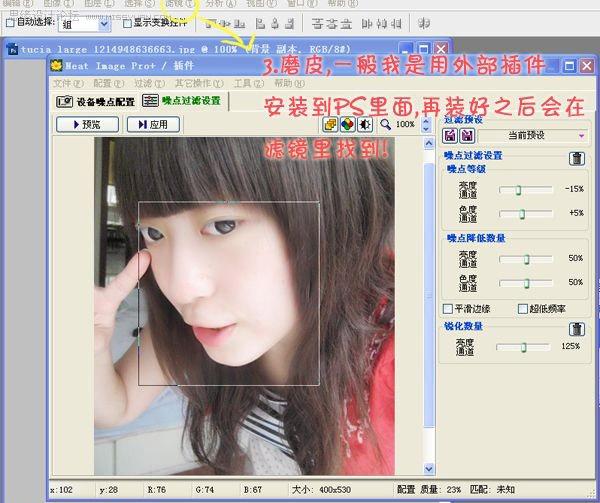
Task: Click the magnifier zoom icon
Action: pos(385,124)
